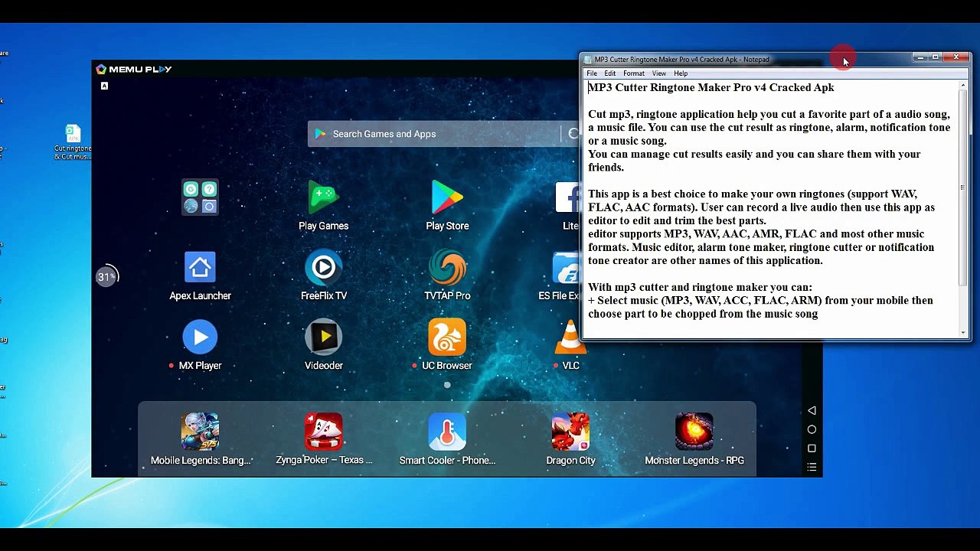Launch Dragon City game
Image resolution: width=980 pixels, height=551 pixels.
(570, 432)
